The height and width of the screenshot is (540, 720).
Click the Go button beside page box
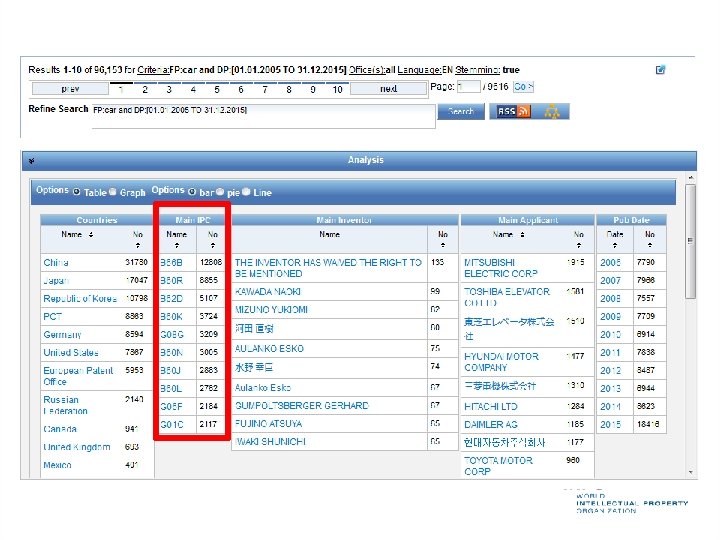[x=523, y=86]
